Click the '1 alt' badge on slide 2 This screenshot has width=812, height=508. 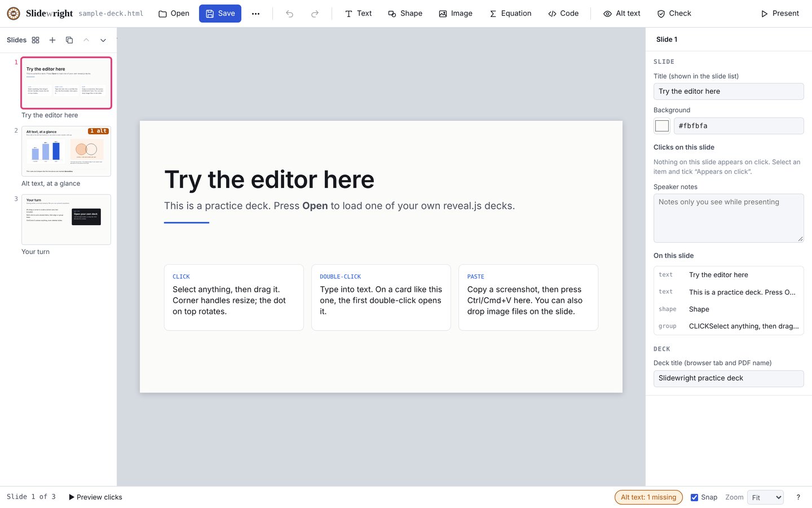tap(98, 131)
